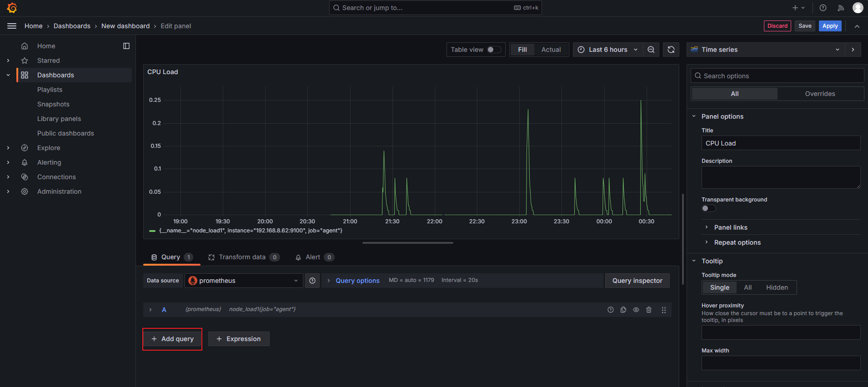Enable the Table view toggle
The width and height of the screenshot is (868, 387).
pyautogui.click(x=494, y=50)
